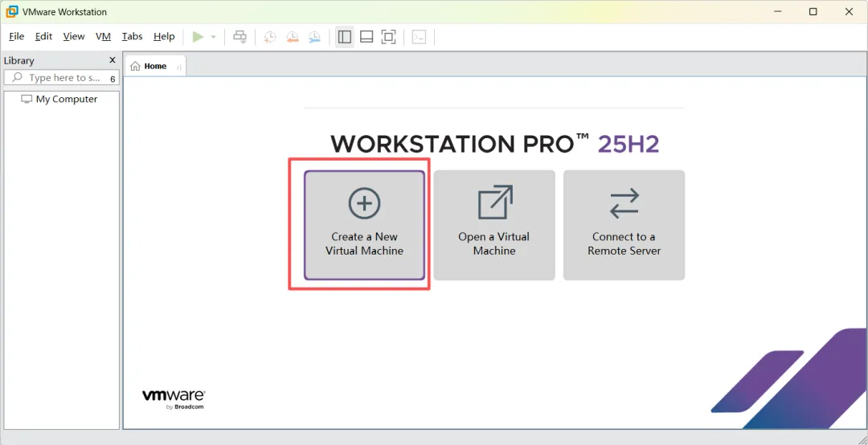The width and height of the screenshot is (868, 445).
Task: Open the File menu
Action: [x=17, y=36]
